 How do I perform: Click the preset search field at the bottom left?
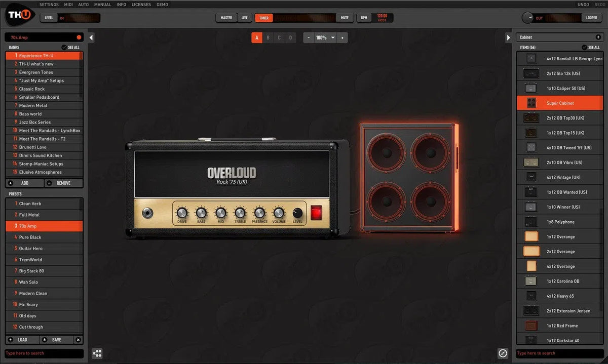[x=43, y=353]
